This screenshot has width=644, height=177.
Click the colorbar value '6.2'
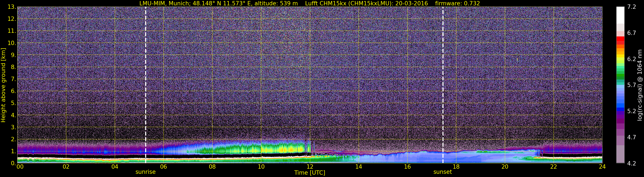[x=632, y=59]
